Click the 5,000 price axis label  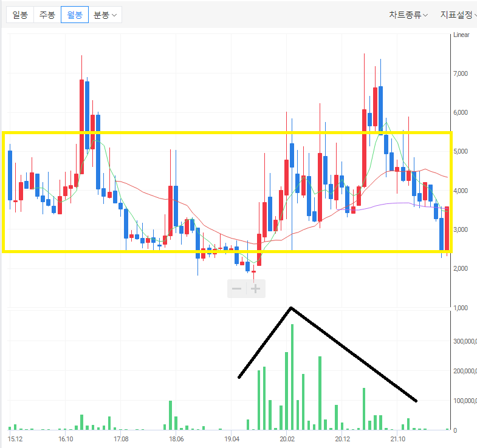461,151
